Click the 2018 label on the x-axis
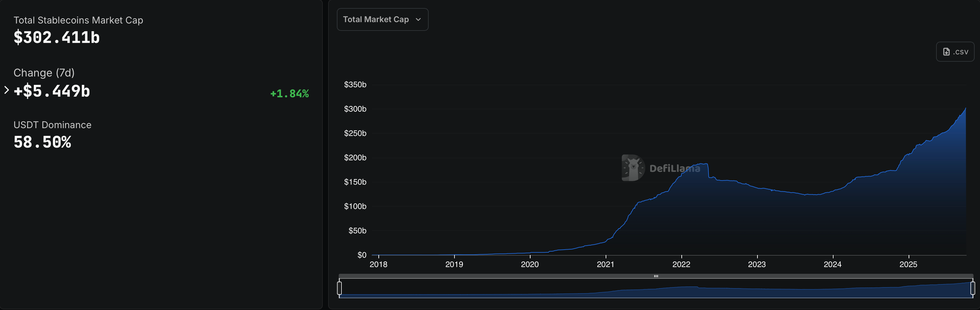The width and height of the screenshot is (980, 310). [378, 264]
